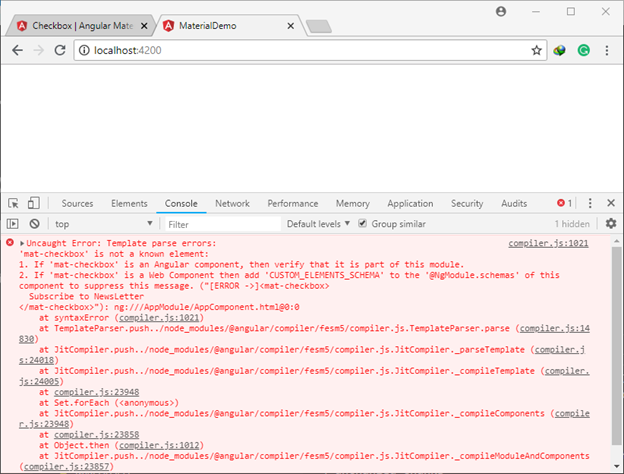Image resolution: width=624 pixels, height=474 pixels.
Task: Clear the console with the ban icon
Action: [x=35, y=224]
